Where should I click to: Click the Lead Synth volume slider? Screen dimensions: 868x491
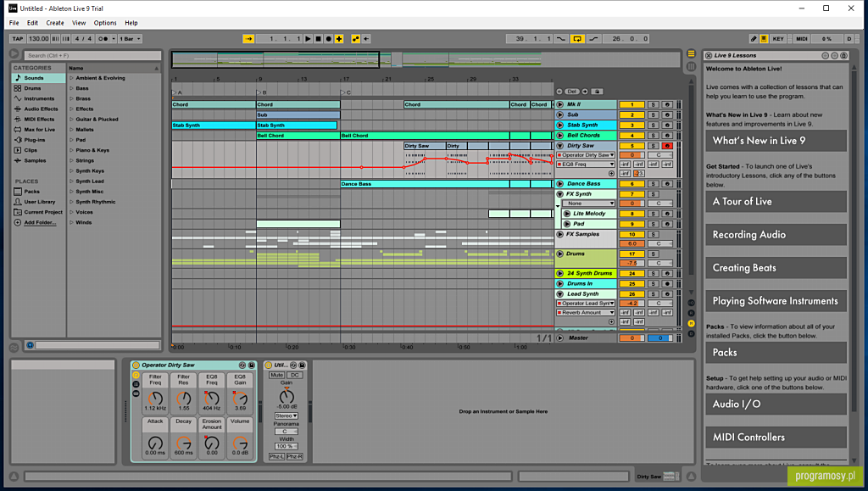coord(632,304)
